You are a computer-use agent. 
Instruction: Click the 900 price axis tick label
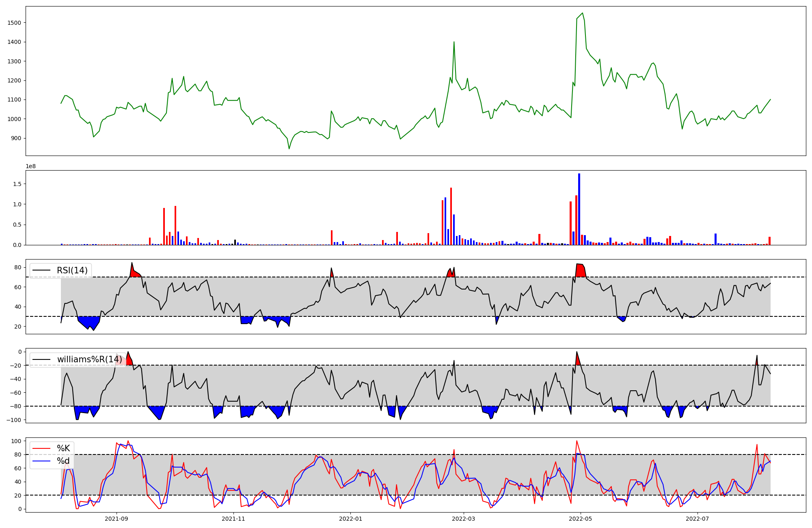point(16,138)
